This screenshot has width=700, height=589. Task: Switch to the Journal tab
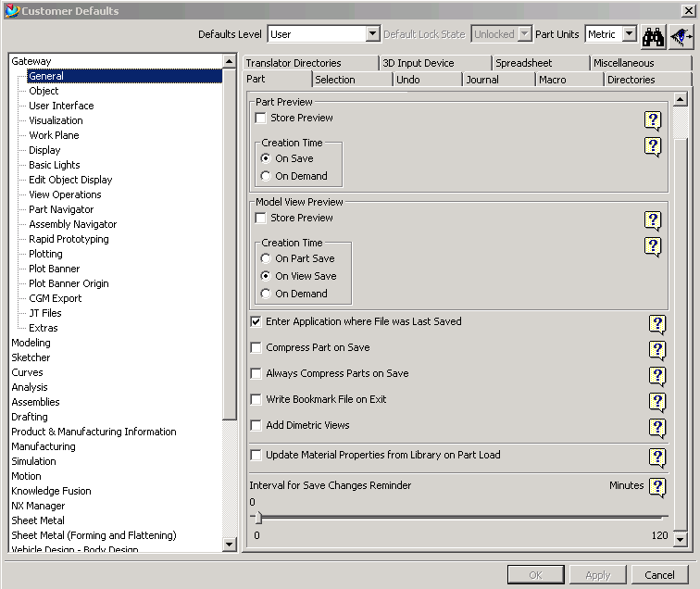(x=499, y=80)
